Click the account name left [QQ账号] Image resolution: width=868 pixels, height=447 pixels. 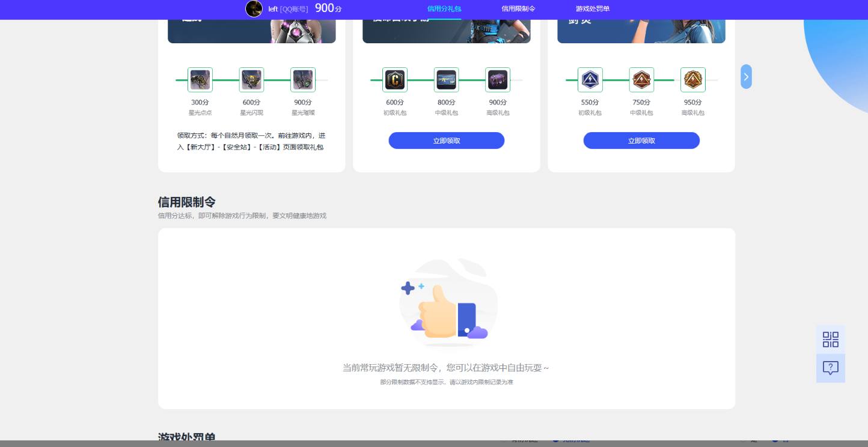point(288,9)
